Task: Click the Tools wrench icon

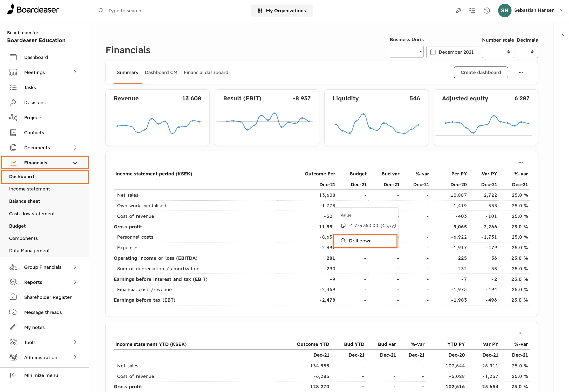Action: coord(13,342)
